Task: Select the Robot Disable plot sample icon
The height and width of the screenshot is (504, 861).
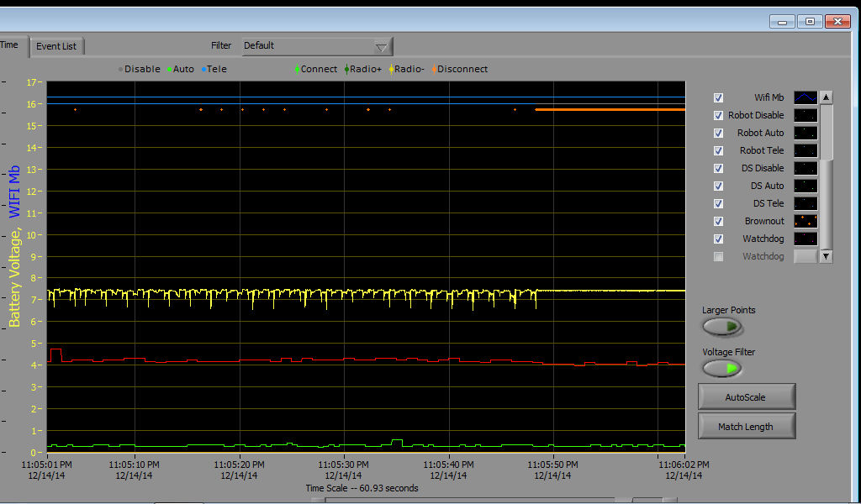Action: point(806,115)
